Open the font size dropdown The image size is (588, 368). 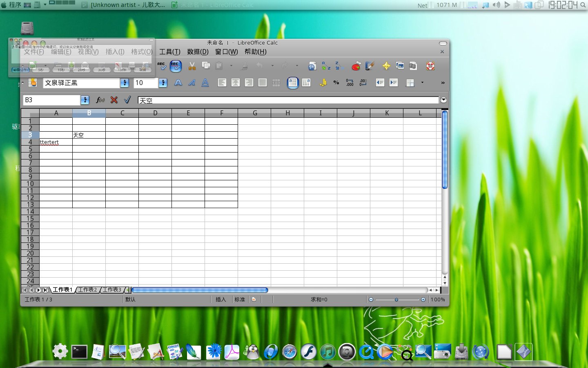(163, 83)
